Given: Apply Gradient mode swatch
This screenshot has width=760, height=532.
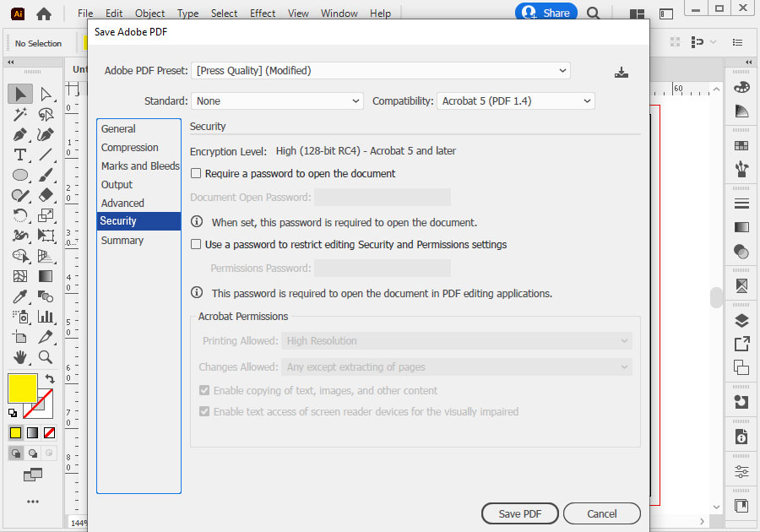Looking at the screenshot, I should 32,432.
